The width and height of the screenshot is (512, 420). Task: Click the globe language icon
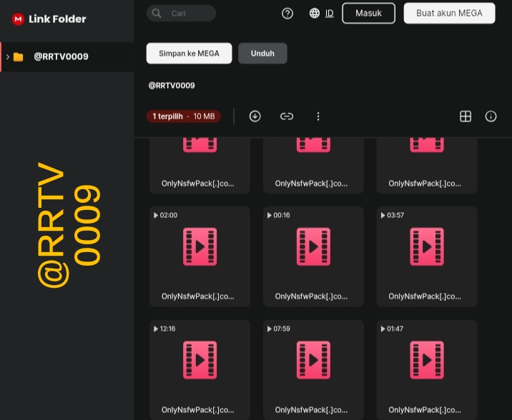click(315, 13)
